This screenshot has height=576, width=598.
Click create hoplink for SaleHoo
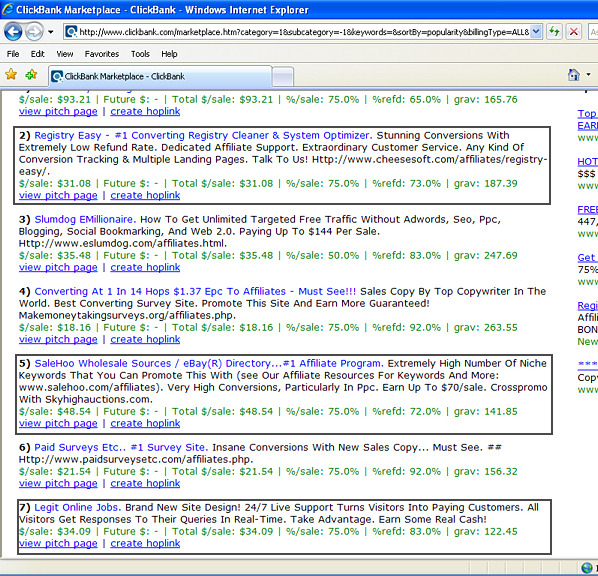click(145, 423)
